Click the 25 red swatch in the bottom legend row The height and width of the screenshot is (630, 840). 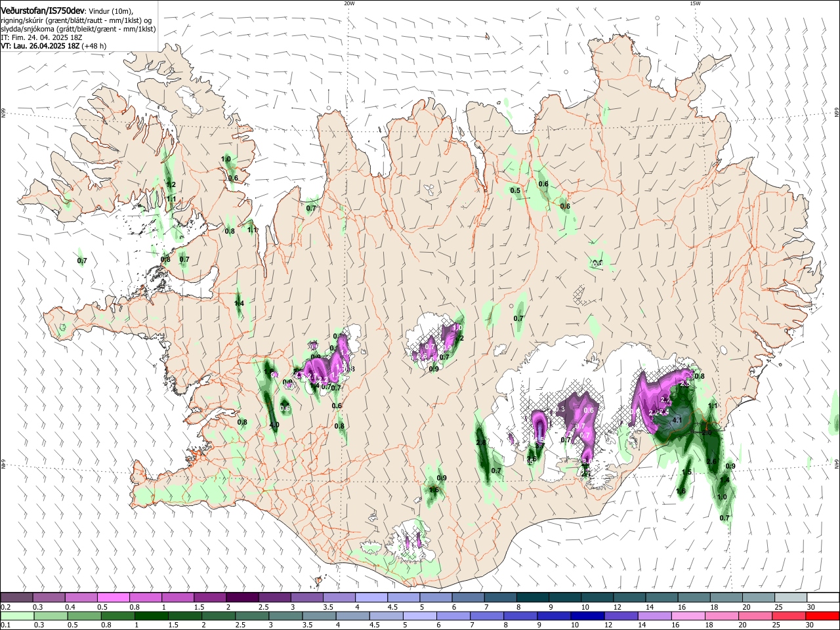(789, 616)
